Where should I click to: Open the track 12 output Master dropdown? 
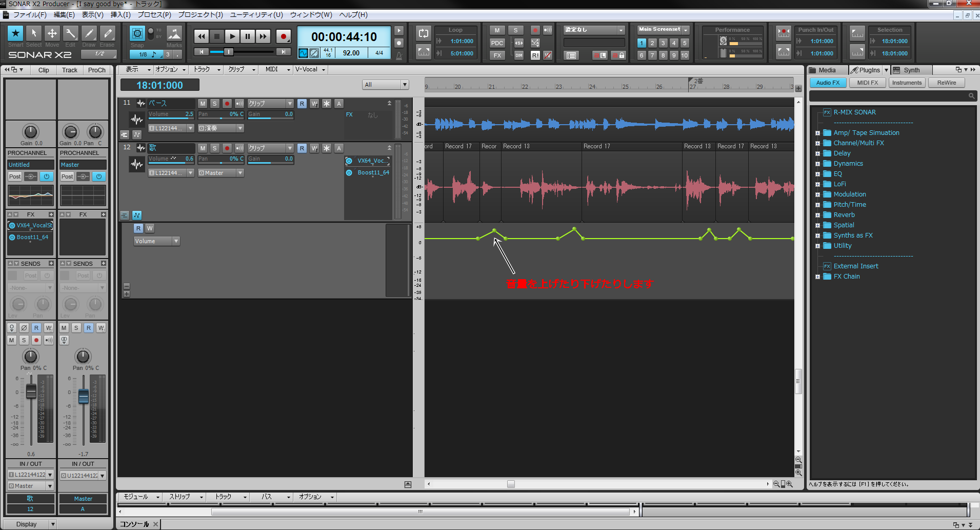(221, 173)
